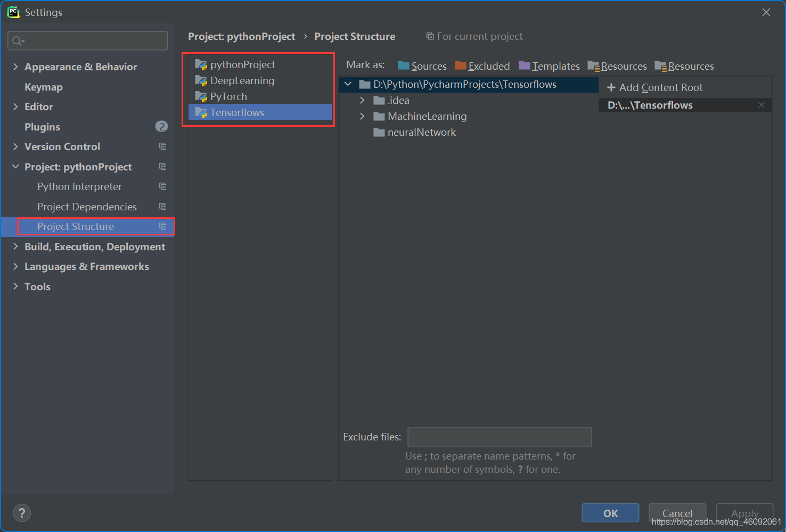Open Project Dependencies settings
Image resolution: width=786 pixels, height=532 pixels.
coord(87,207)
